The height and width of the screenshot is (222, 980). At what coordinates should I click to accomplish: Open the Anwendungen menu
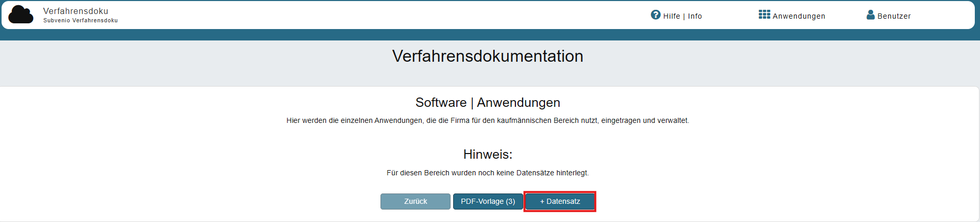(x=792, y=16)
